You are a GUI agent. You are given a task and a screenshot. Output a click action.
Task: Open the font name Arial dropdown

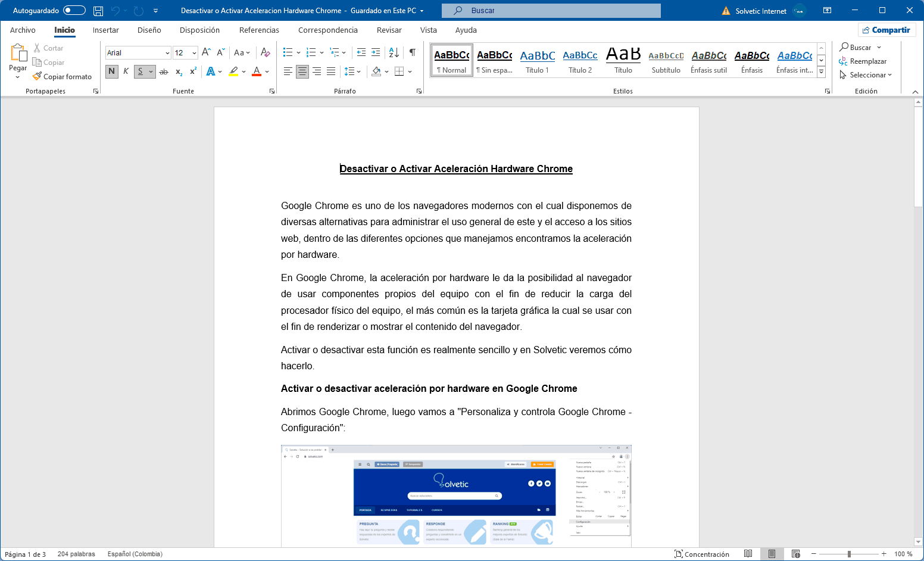(x=167, y=53)
